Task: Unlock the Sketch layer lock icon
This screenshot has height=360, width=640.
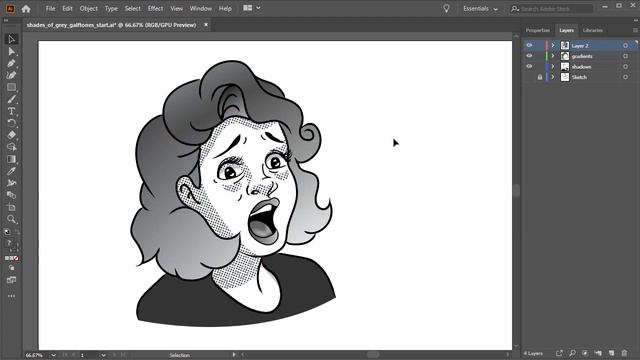Action: pyautogui.click(x=540, y=77)
